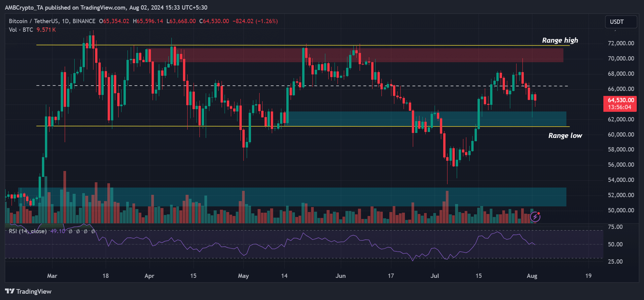Click the low price L63,668.00

coord(181,21)
